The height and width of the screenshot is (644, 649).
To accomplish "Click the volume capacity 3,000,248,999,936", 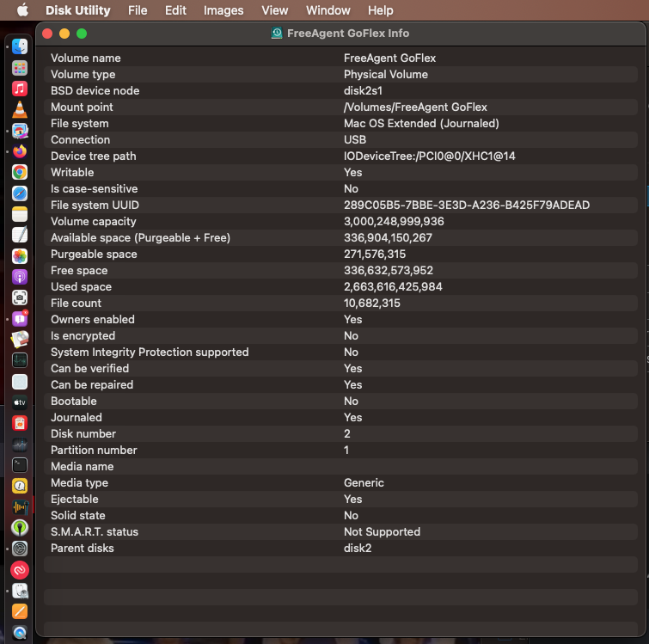I will [x=394, y=222].
